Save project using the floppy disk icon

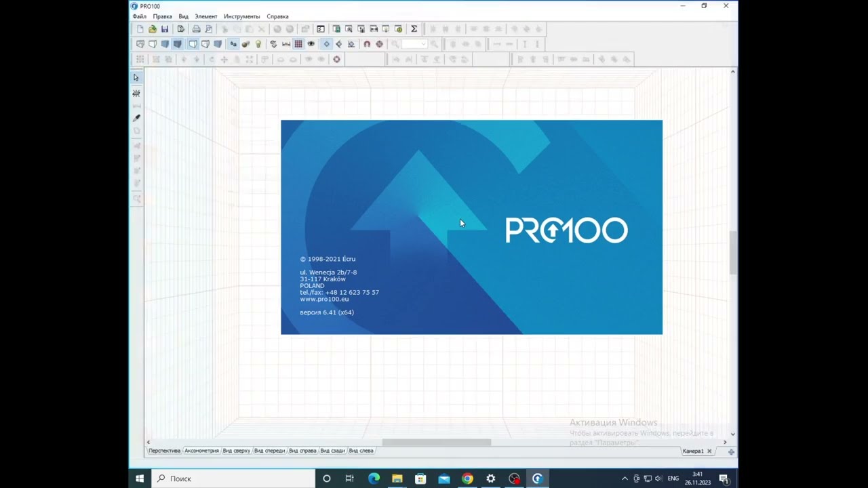165,29
